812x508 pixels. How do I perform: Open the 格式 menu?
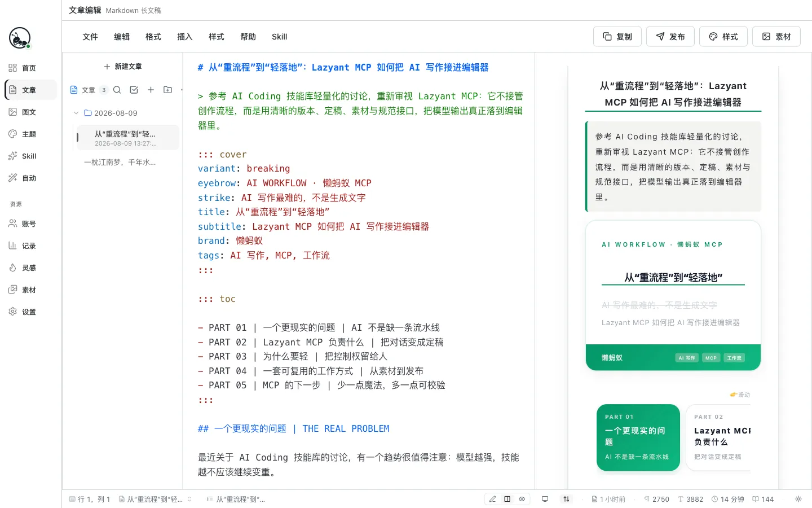tap(153, 37)
